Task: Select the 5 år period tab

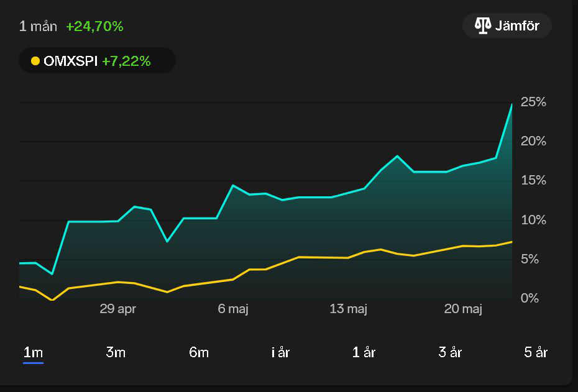Action: tap(536, 352)
